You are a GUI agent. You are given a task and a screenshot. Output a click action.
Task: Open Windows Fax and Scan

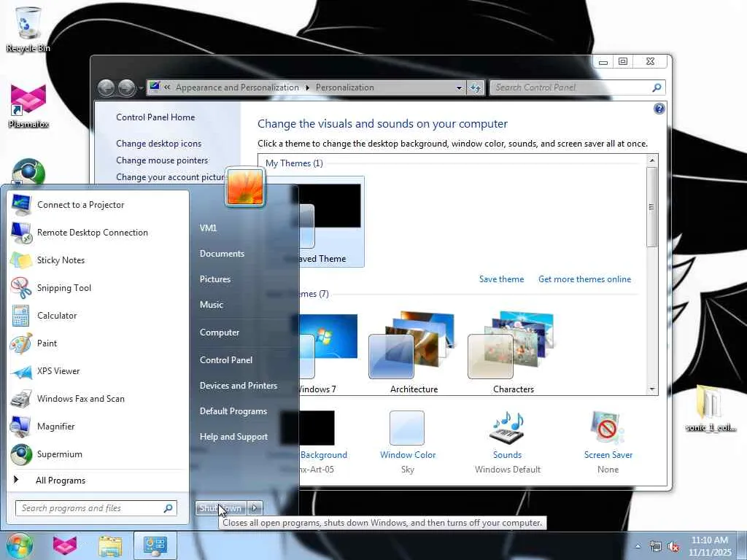(98, 399)
